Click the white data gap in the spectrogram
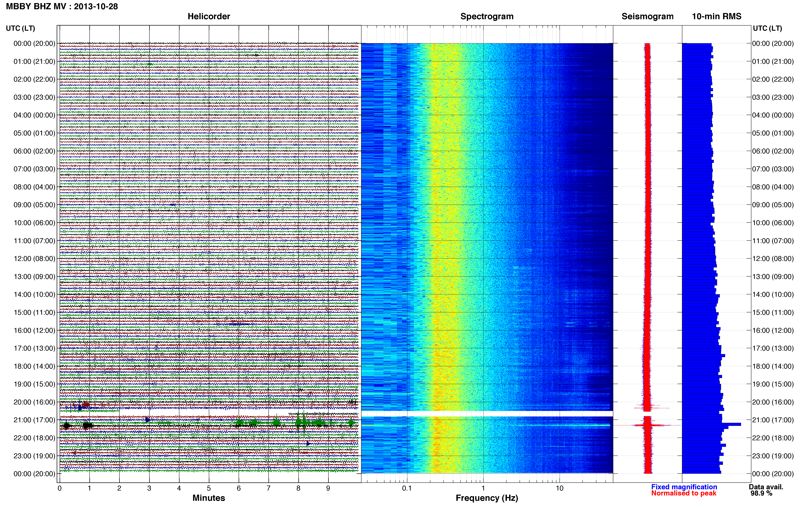The image size is (812, 508). [487, 414]
